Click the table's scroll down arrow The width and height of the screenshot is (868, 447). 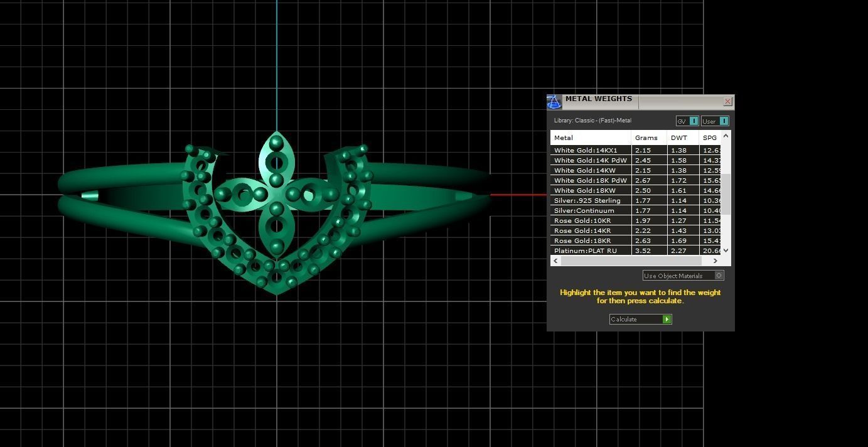(726, 250)
